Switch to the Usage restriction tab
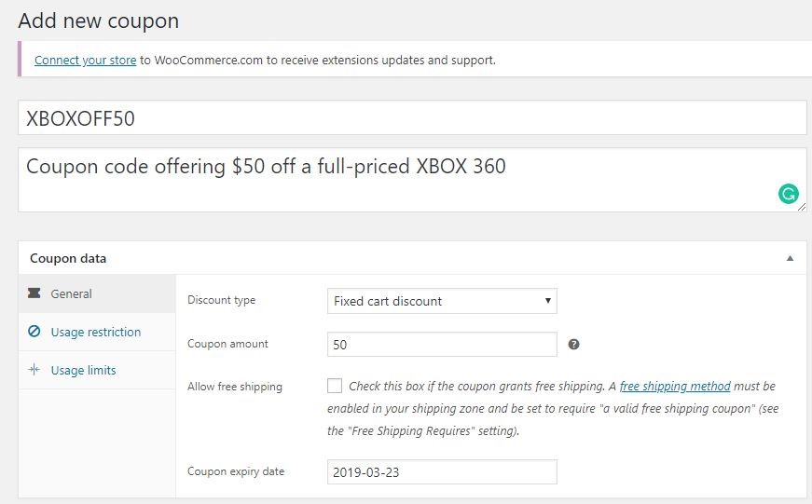The height and width of the screenshot is (504, 812). point(97,332)
